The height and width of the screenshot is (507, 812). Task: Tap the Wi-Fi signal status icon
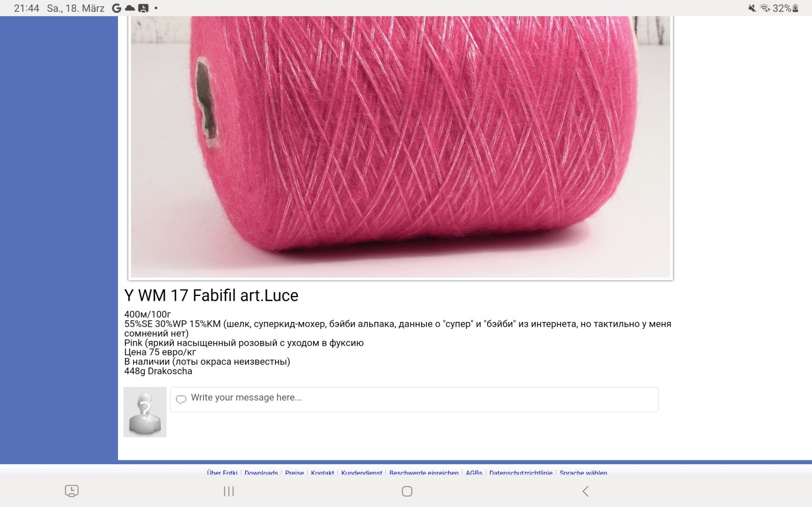click(x=765, y=8)
